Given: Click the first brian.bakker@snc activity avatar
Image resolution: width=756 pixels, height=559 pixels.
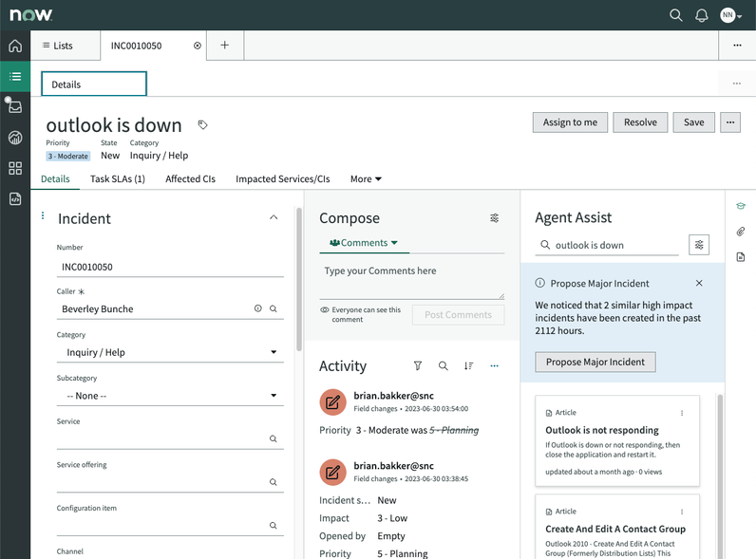Looking at the screenshot, I should point(332,401).
